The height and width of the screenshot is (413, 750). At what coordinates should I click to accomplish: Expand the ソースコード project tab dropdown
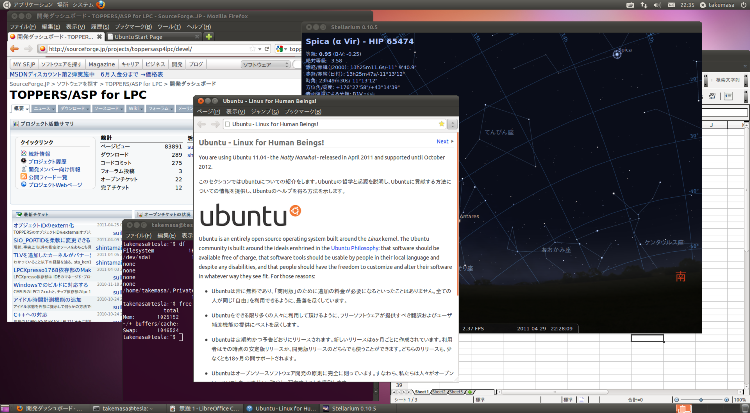(x=122, y=109)
